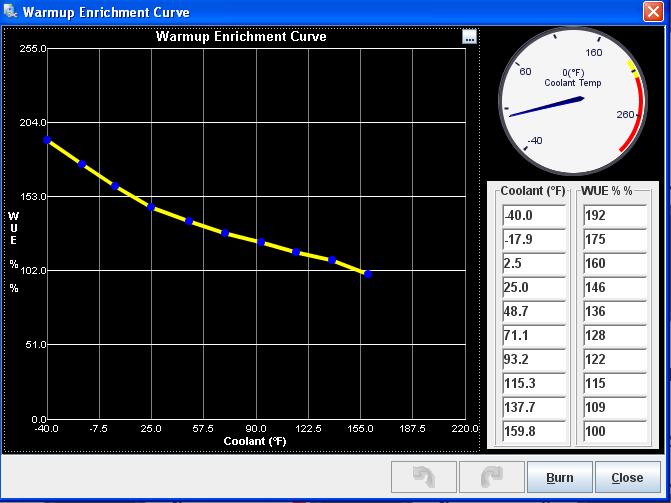Viewport: 671px width, 503px height.
Task: Click the 25.0 coolant temperature field
Action: tap(533, 287)
